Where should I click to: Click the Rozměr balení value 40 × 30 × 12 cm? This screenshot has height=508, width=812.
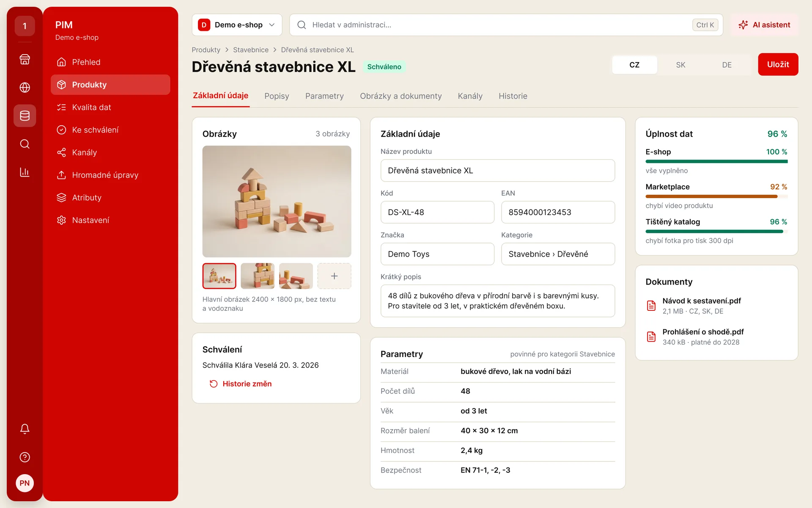[x=489, y=431]
